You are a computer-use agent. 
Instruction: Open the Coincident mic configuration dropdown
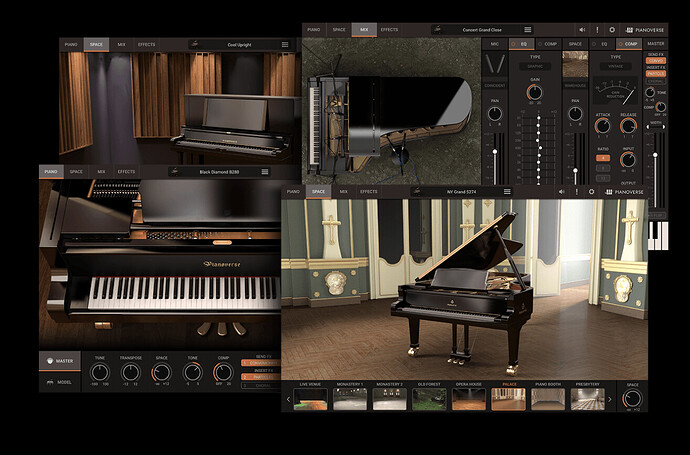pos(495,85)
